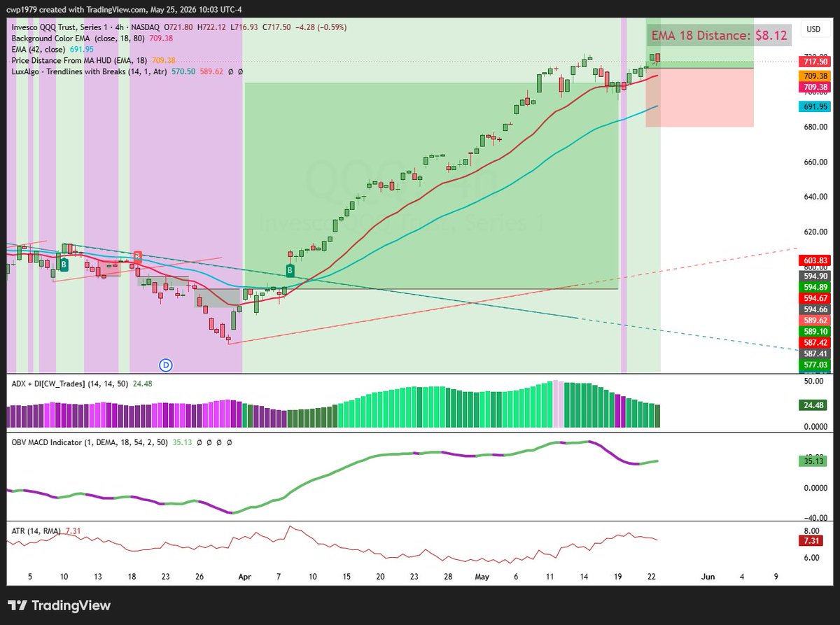
Task: Click the 680.00 price axis level
Action: (814, 127)
